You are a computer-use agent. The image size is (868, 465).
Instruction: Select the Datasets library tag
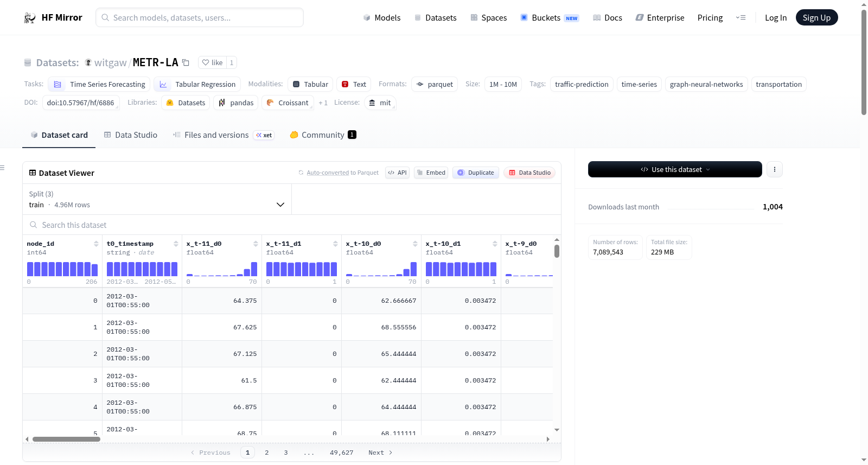click(x=186, y=103)
